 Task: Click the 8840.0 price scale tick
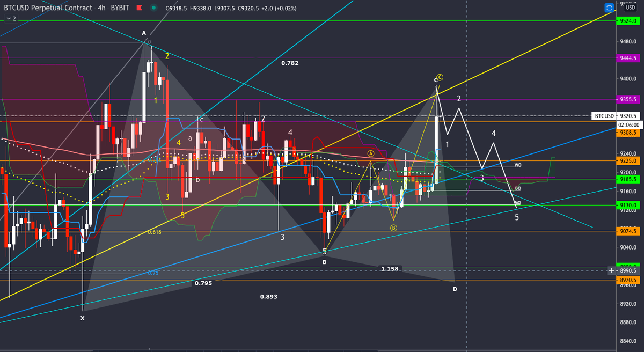(627, 341)
